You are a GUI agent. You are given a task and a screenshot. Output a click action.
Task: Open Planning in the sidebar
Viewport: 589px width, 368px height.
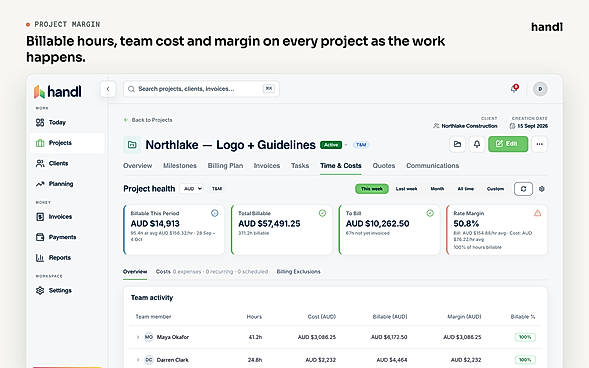(x=67, y=184)
